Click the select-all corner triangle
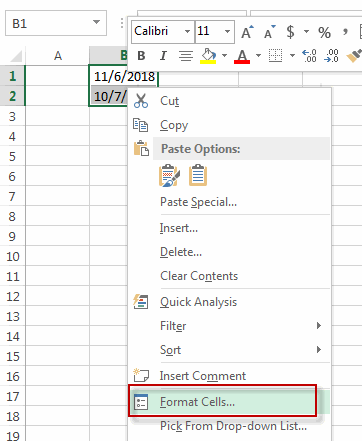The image size is (362, 441). [15, 56]
